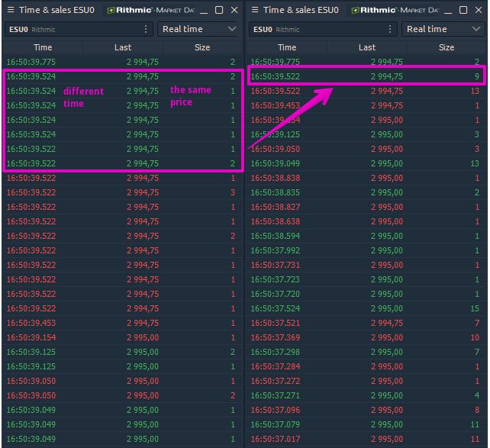Select right row 16:50:39.522 with size 13
The image size is (490, 448).
pyautogui.click(x=367, y=91)
